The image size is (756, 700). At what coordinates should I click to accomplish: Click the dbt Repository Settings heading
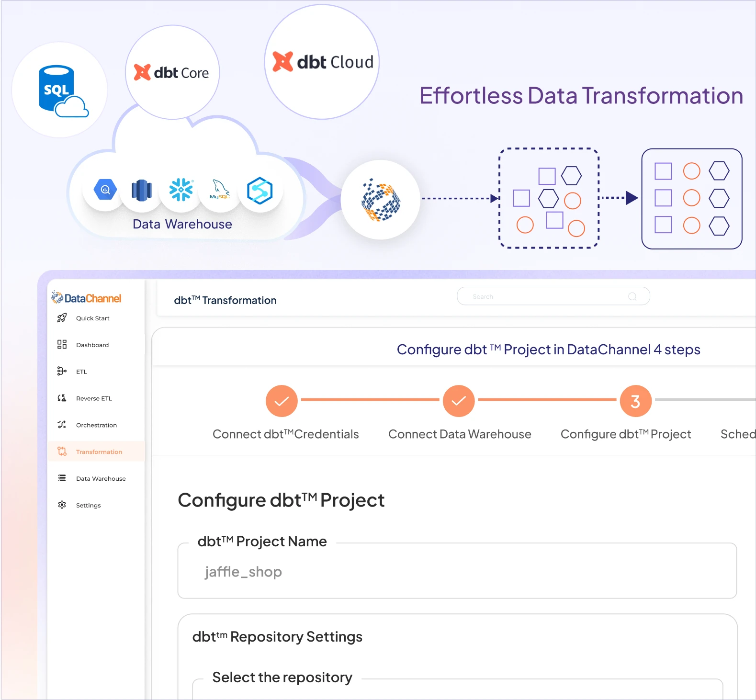277,637
